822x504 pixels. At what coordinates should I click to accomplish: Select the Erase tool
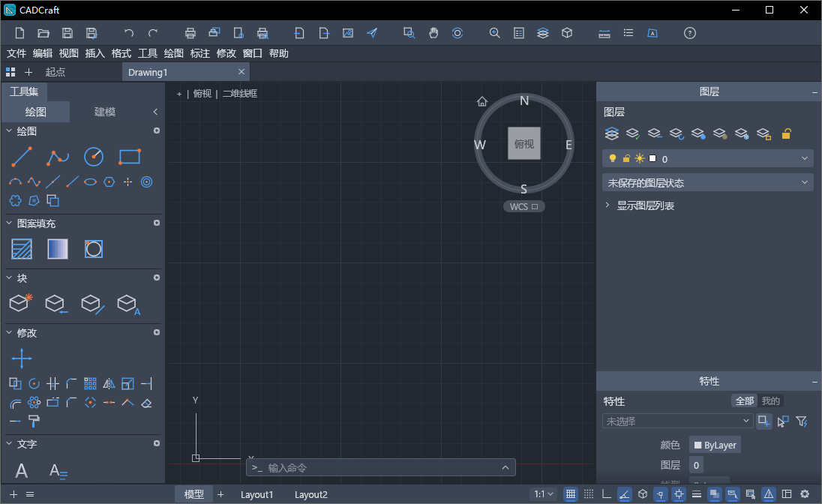click(x=147, y=403)
